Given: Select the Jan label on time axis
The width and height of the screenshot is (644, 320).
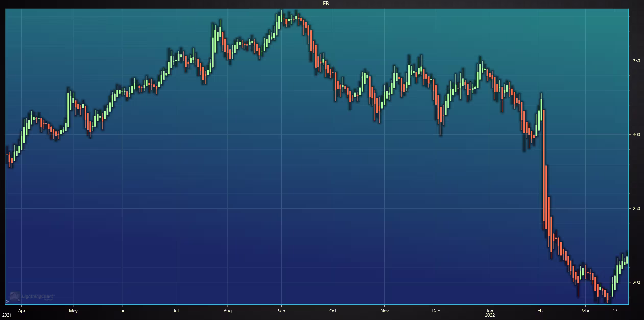Looking at the screenshot, I should (x=490, y=311).
